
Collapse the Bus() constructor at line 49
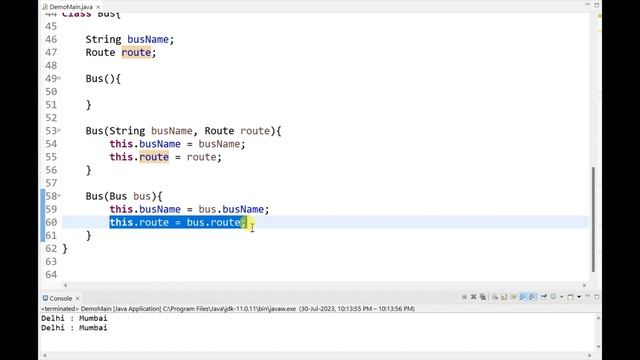point(59,78)
